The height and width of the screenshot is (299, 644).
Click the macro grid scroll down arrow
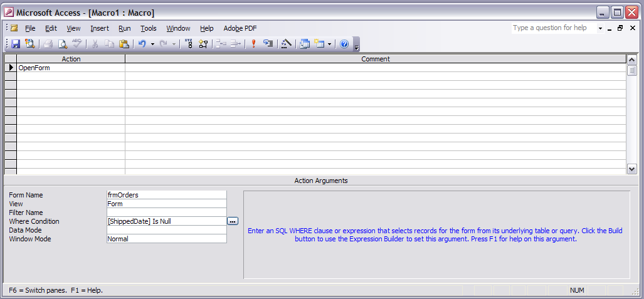pos(631,169)
